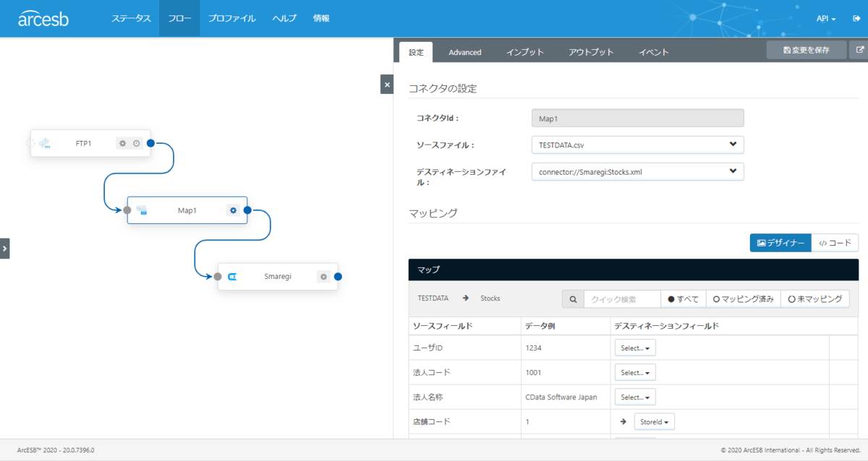
Task: Close the settings panel with X icon
Action: pyautogui.click(x=387, y=85)
